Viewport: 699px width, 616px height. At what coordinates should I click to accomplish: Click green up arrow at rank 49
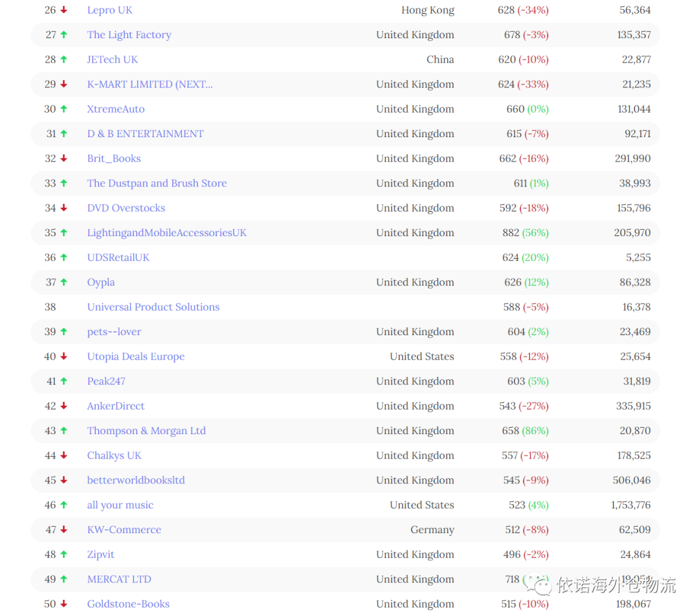coord(63,578)
